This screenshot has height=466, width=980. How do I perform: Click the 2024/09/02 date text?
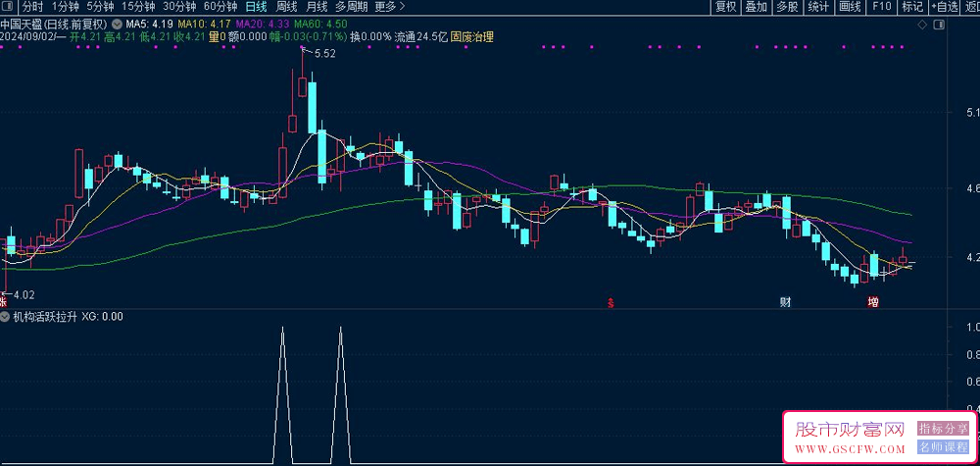[30, 37]
